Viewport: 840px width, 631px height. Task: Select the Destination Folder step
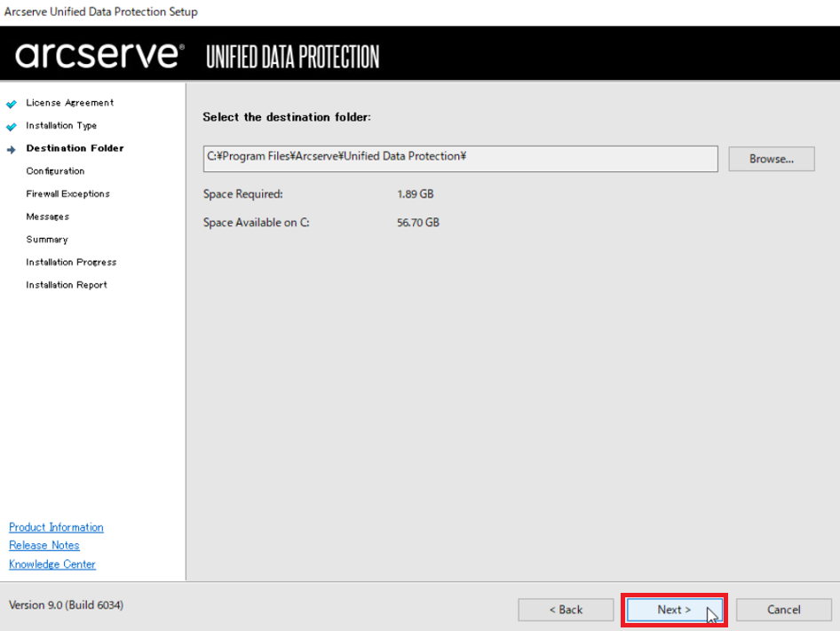(x=75, y=148)
